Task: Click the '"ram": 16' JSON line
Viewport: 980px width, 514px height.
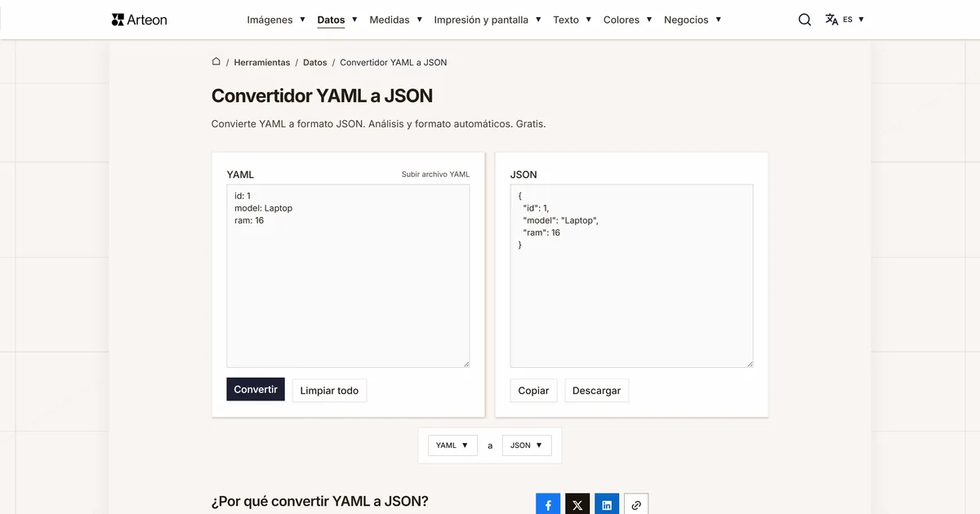Action: [x=541, y=233]
